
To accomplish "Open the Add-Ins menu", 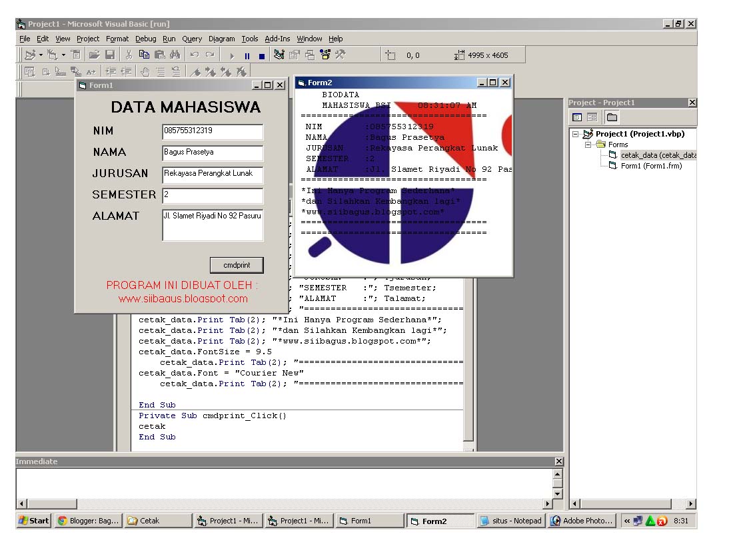I will click(277, 39).
